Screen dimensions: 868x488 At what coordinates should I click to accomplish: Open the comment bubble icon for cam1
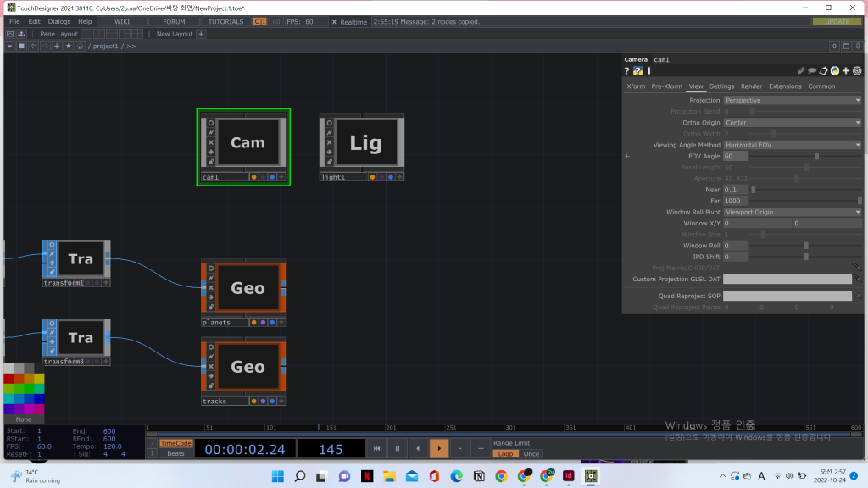812,71
